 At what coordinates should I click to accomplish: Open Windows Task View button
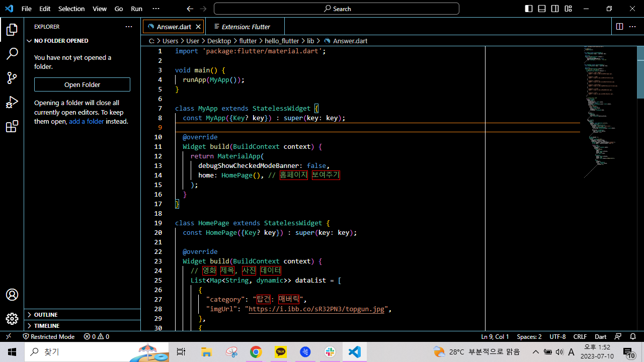pyautogui.click(x=181, y=352)
